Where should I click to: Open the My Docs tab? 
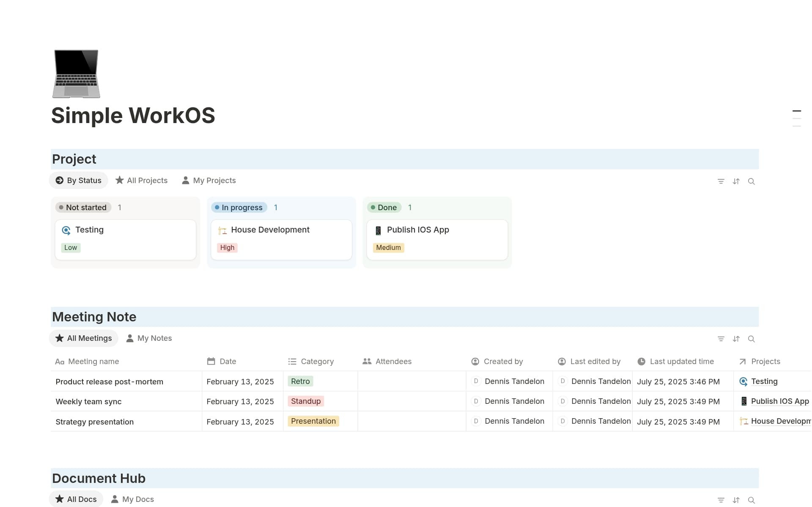(132, 499)
